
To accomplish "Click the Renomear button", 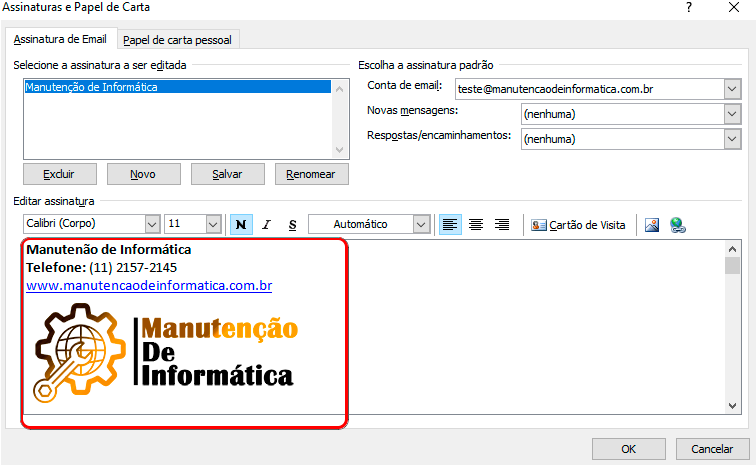I will pos(311,174).
